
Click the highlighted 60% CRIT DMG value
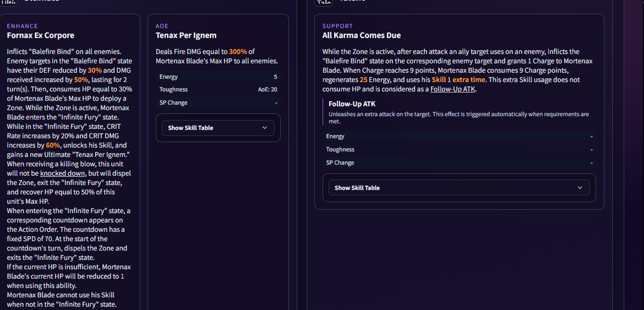(53, 145)
